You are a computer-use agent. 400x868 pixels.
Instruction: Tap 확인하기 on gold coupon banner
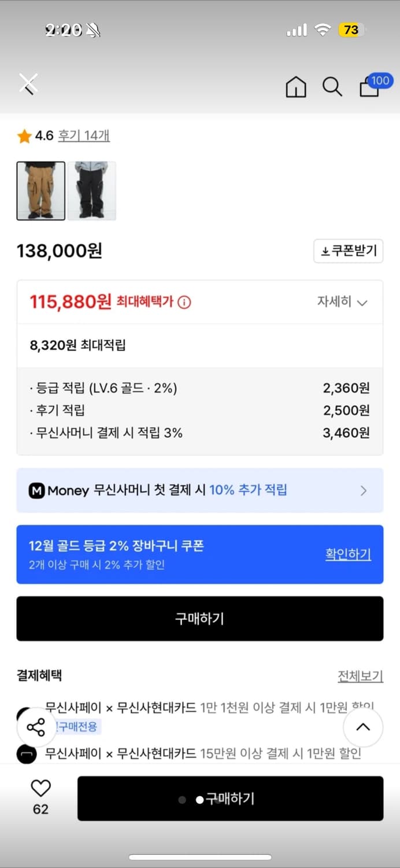(x=348, y=554)
